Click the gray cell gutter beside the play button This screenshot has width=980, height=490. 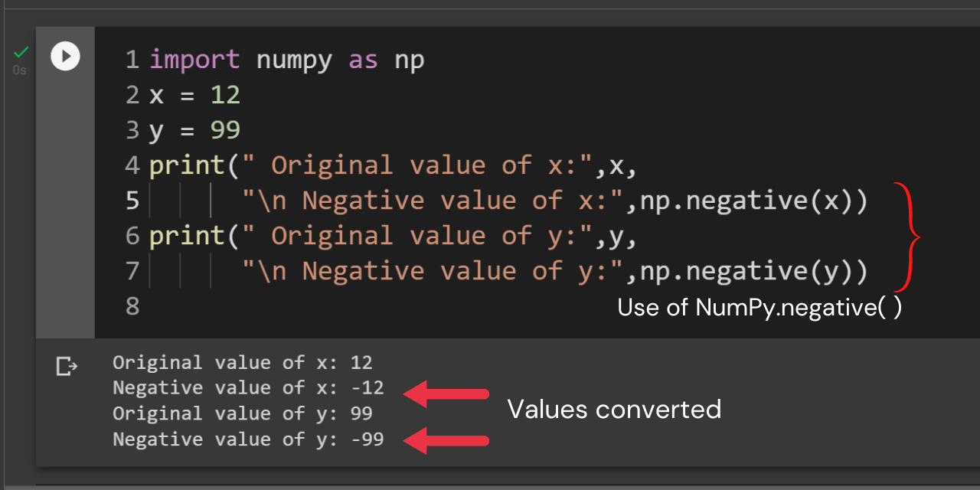click(x=65, y=191)
